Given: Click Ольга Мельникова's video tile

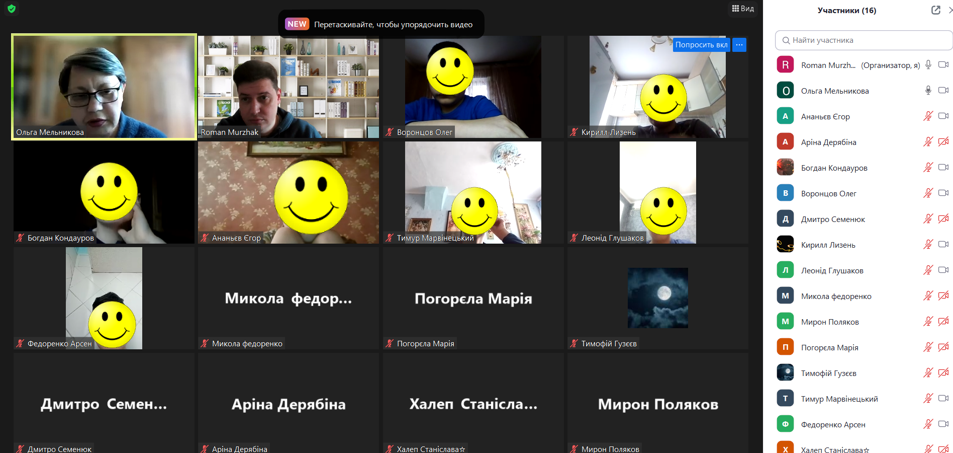Looking at the screenshot, I should tap(104, 86).
